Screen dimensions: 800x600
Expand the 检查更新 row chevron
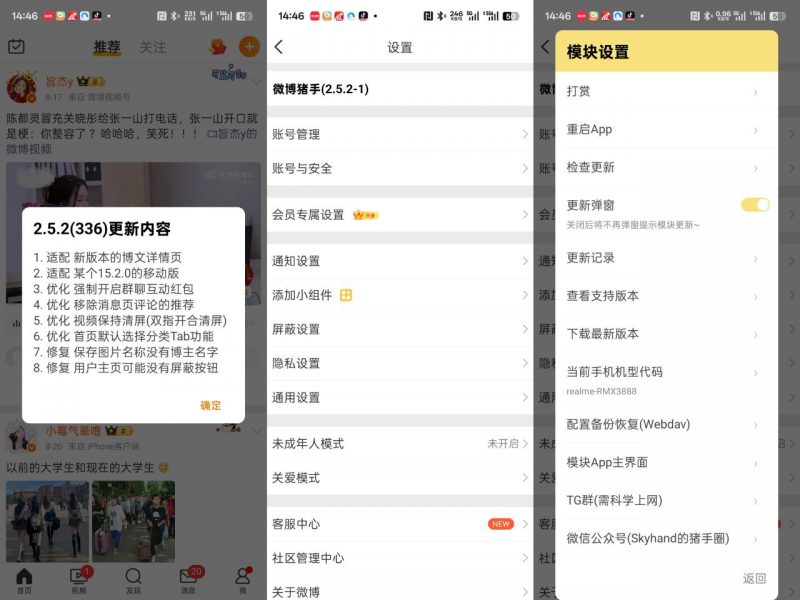click(x=755, y=166)
